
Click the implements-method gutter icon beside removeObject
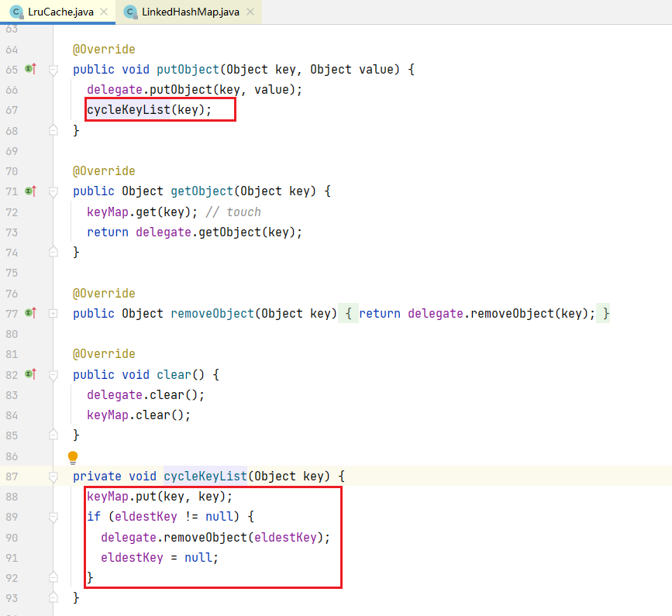click(30, 313)
